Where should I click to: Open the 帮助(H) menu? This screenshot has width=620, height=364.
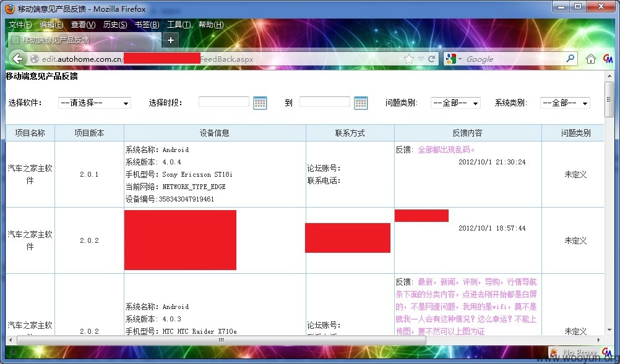(x=211, y=25)
